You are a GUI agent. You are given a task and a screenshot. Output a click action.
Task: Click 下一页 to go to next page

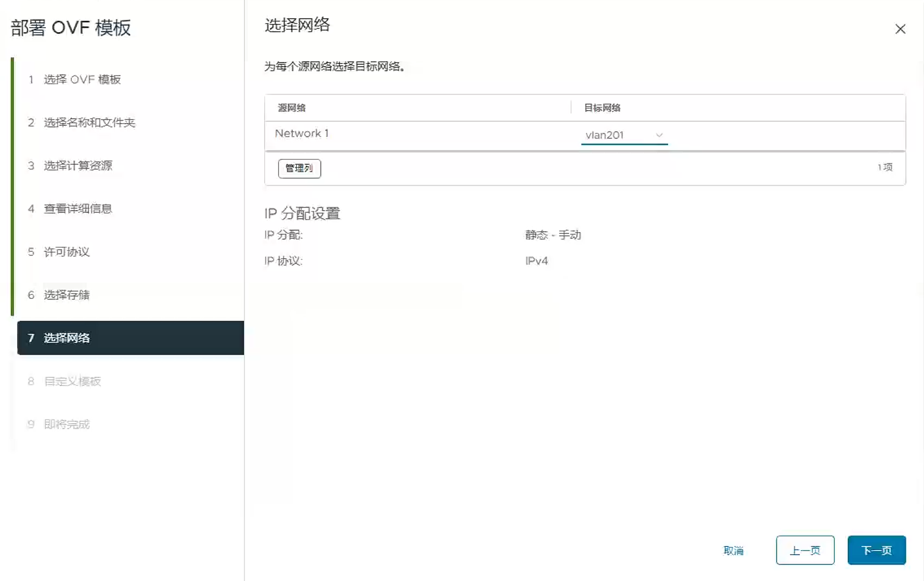(876, 550)
